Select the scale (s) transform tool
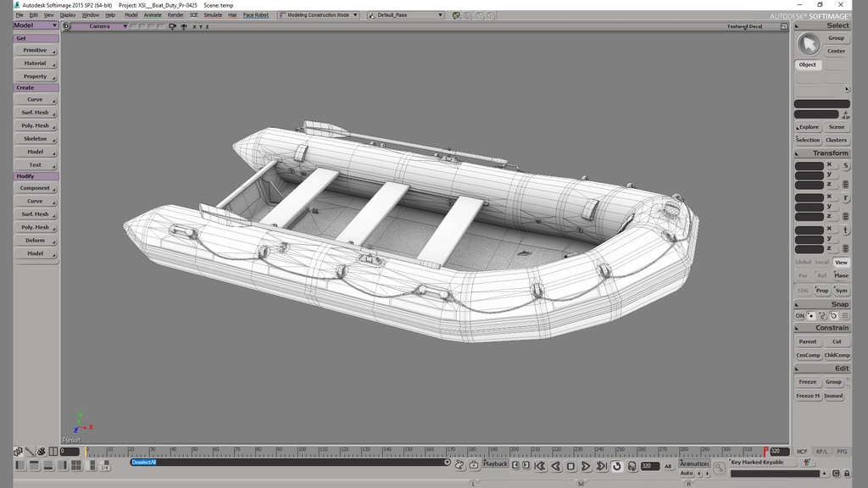This screenshot has height=488, width=868. point(845,166)
